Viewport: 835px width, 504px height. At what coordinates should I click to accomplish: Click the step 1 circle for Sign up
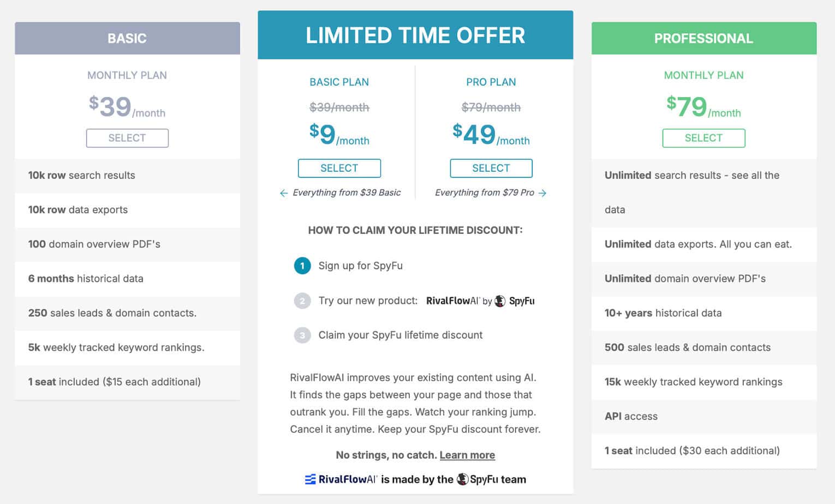(x=302, y=266)
